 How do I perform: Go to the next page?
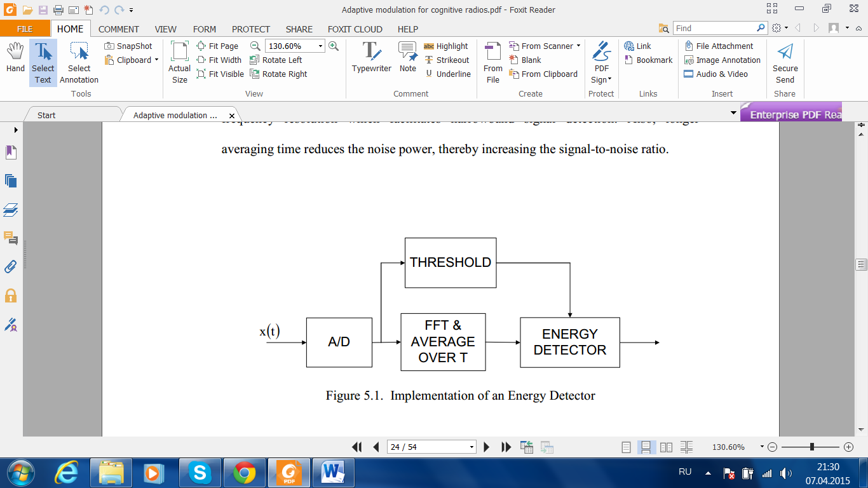pyautogui.click(x=487, y=447)
